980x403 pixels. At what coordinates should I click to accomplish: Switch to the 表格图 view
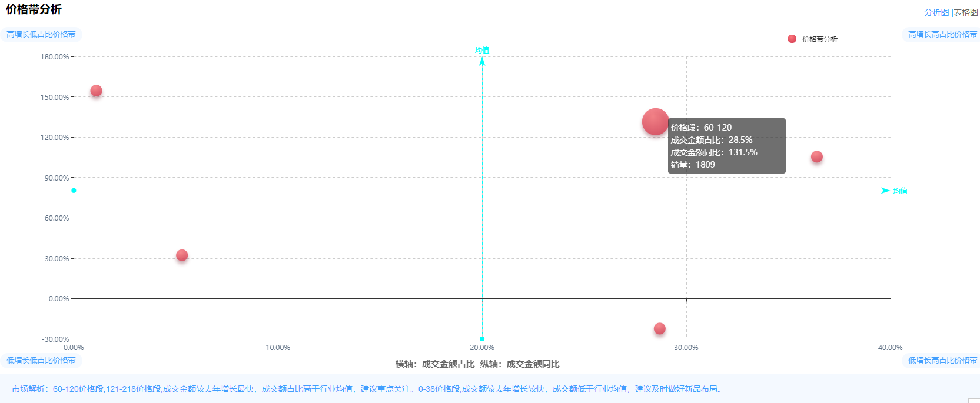pos(966,12)
